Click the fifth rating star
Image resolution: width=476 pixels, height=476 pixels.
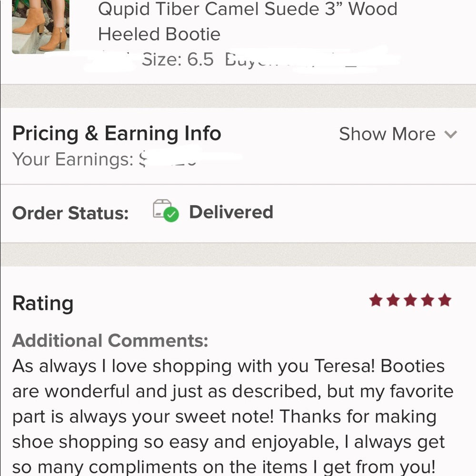[443, 299]
